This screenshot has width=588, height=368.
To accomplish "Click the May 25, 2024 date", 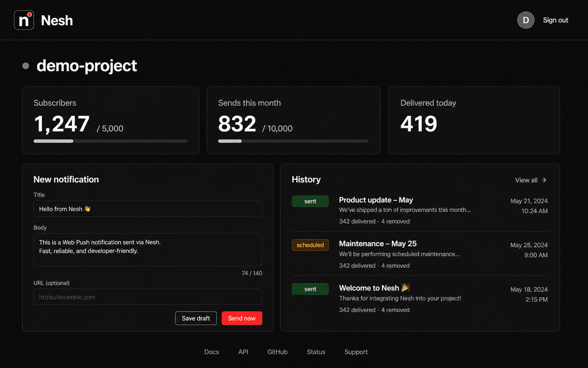I will 529,245.
